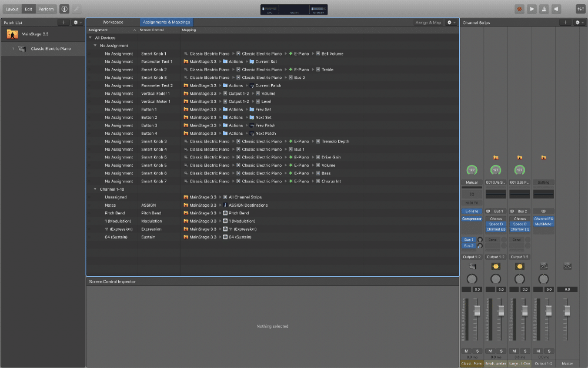
Task: Click the add button in the Channel Strips header
Action: pos(565,22)
